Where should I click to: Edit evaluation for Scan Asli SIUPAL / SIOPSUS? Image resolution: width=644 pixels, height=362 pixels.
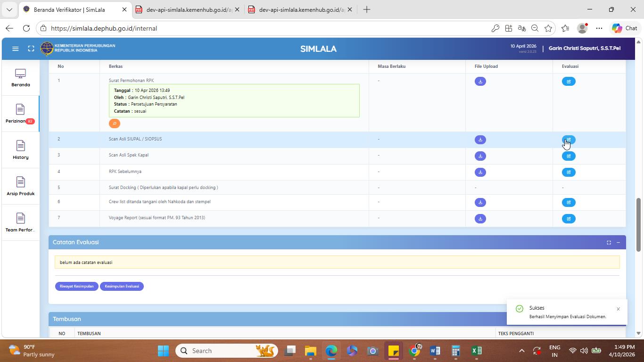[569, 140]
